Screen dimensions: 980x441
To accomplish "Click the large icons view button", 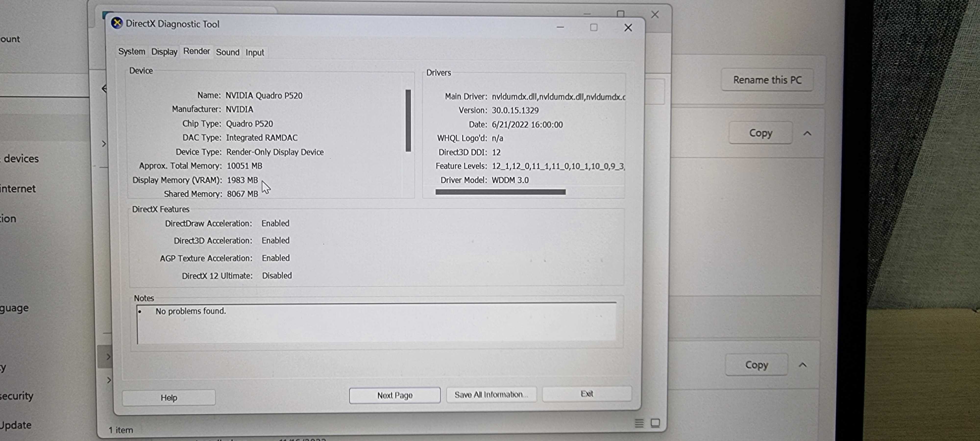I will 655,423.
